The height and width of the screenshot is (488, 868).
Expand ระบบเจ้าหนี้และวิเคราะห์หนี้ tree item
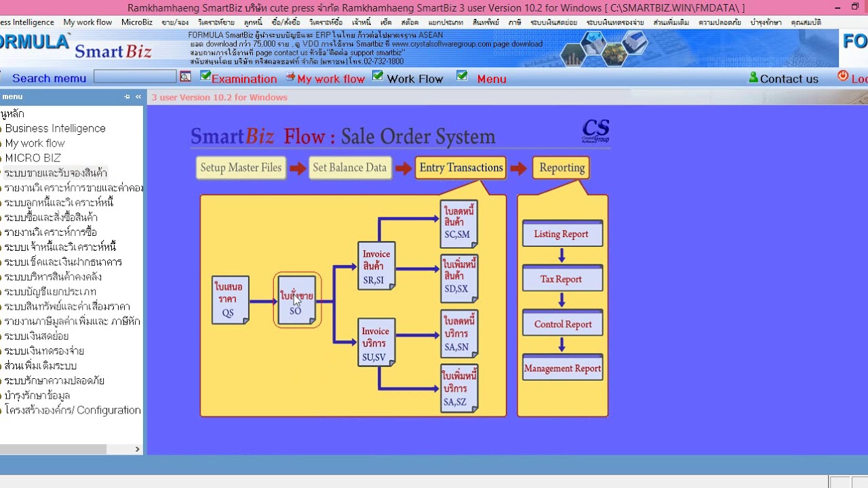(60, 247)
